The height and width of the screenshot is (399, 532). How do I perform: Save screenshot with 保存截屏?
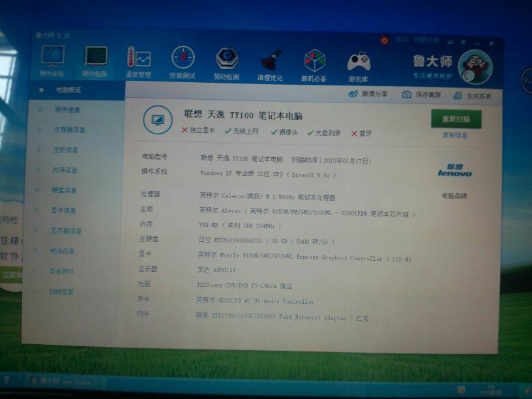tap(422, 95)
